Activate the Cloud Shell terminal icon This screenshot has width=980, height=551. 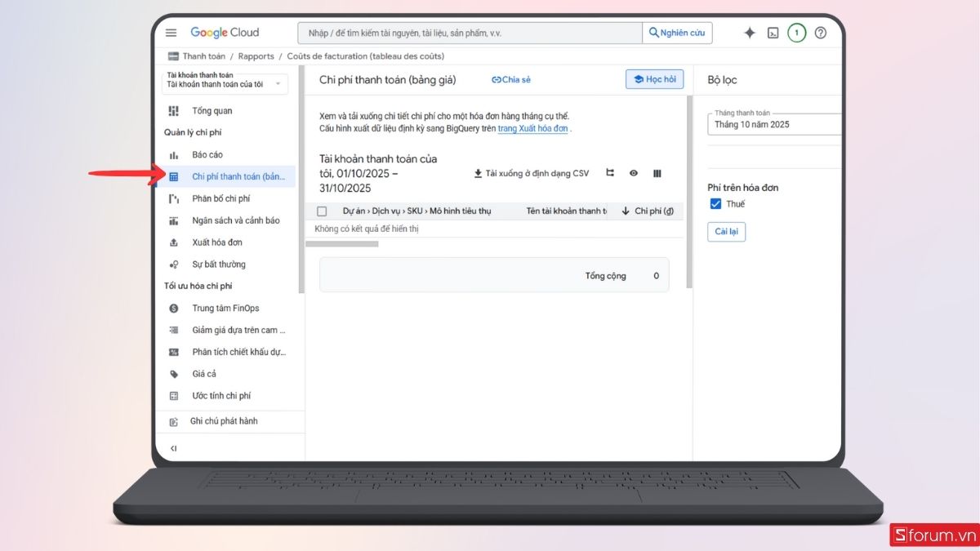click(x=773, y=33)
